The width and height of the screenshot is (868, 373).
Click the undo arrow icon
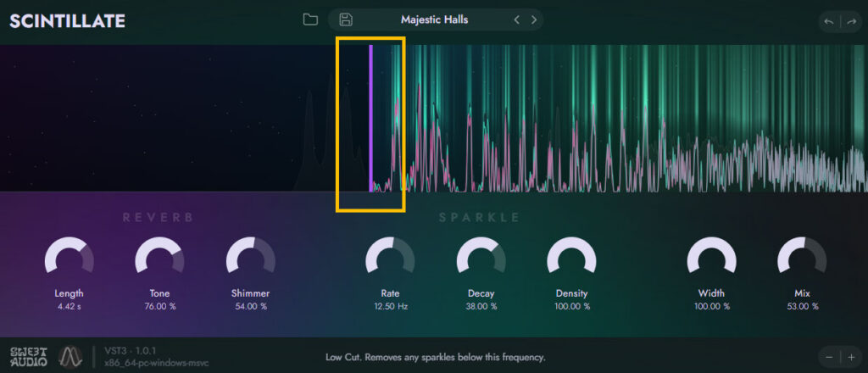coord(829,21)
